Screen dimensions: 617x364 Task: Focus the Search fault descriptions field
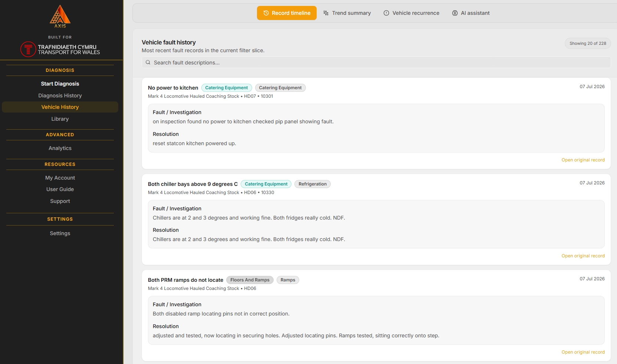click(x=376, y=63)
